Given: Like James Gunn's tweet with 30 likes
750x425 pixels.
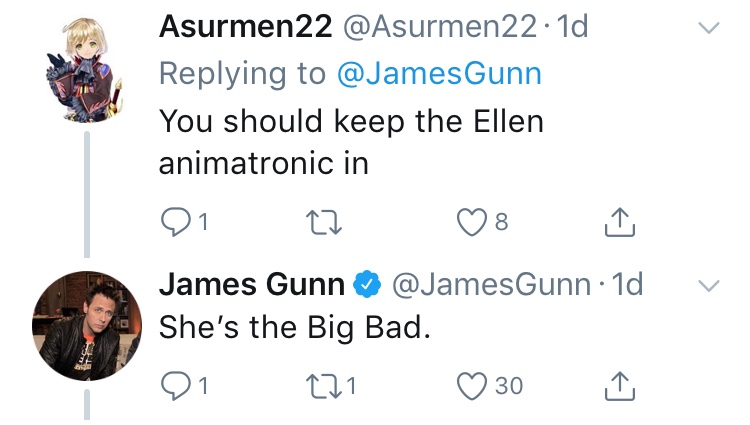Looking at the screenshot, I should point(471,385).
